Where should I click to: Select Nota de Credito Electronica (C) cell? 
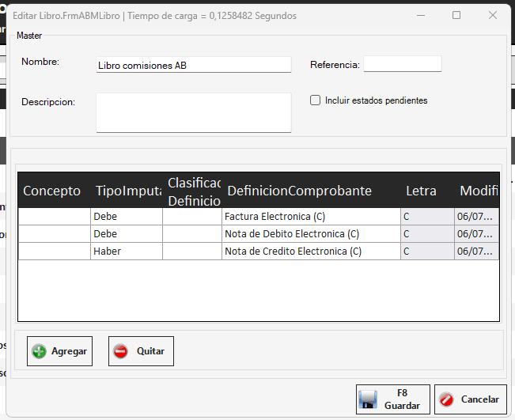pyautogui.click(x=310, y=252)
